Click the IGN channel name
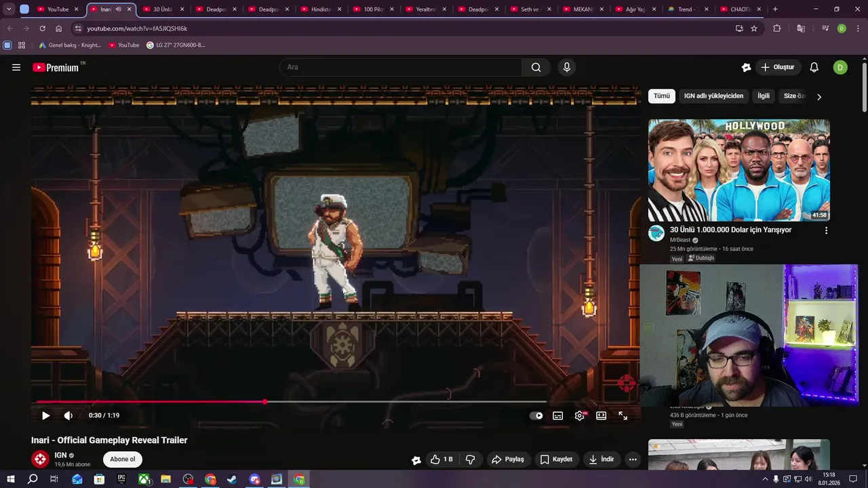This screenshot has height=488, width=868. click(60, 455)
